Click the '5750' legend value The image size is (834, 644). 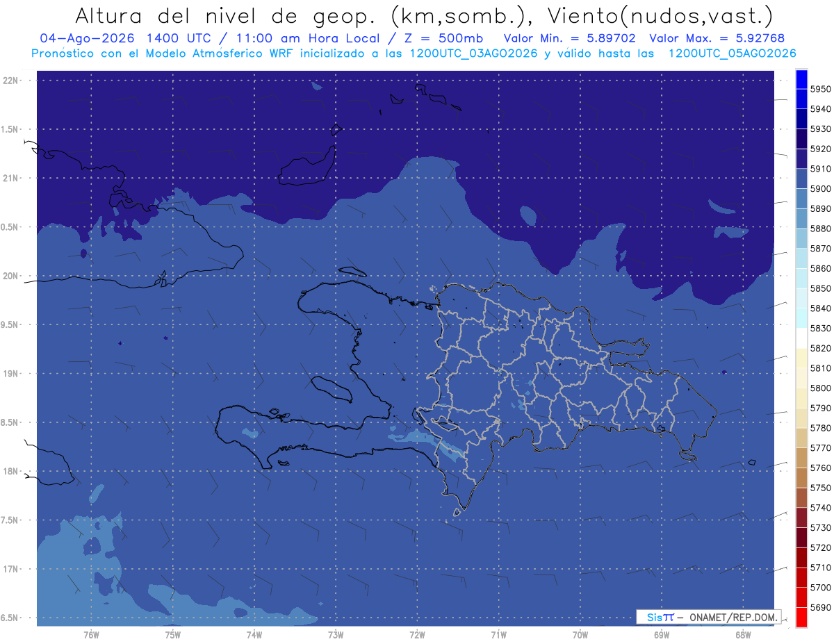[821, 488]
